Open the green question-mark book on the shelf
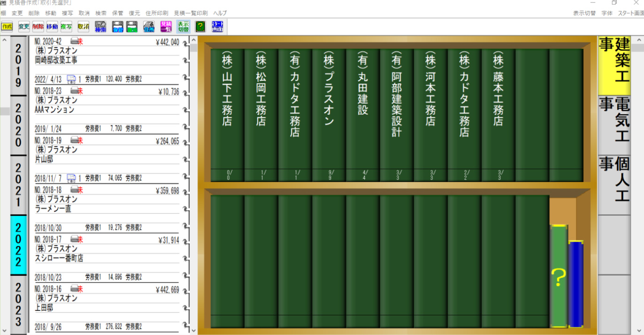This screenshot has height=335, width=644. pyautogui.click(x=559, y=276)
